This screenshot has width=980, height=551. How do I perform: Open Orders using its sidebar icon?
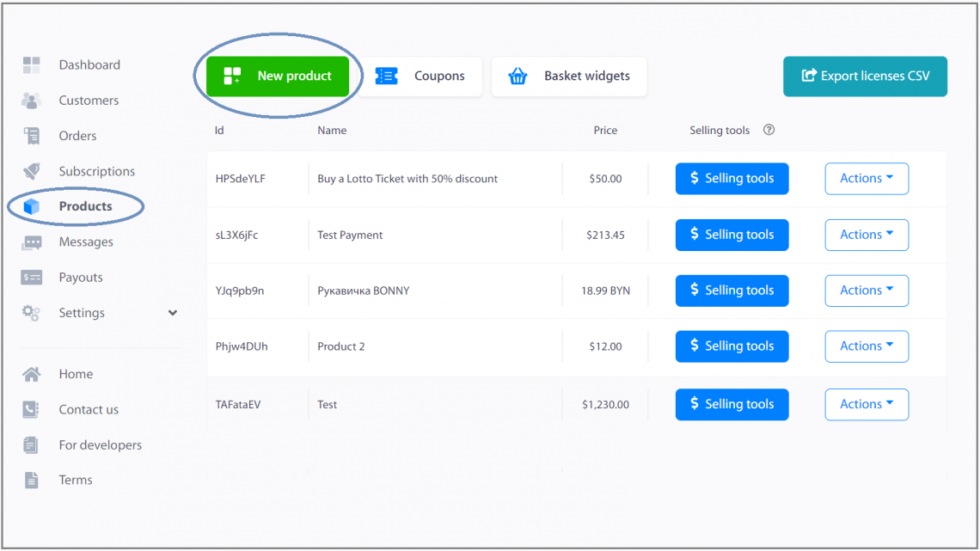[32, 135]
